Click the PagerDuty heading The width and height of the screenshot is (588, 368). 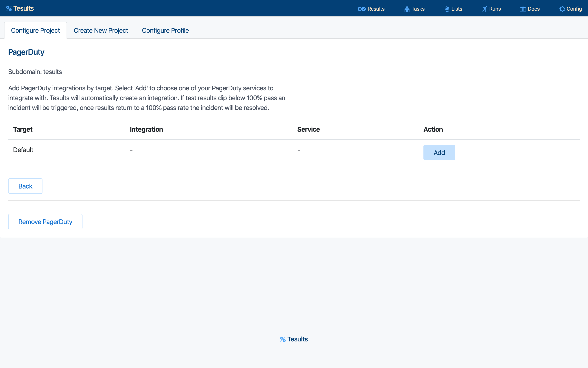click(26, 52)
